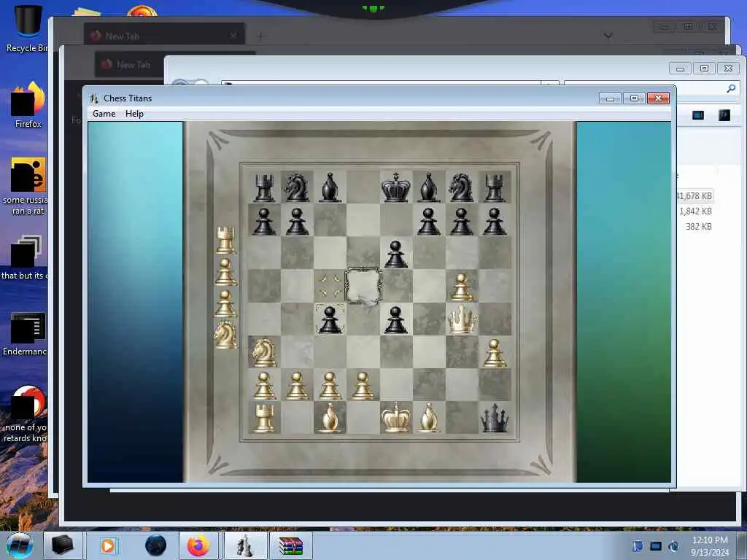747x560 pixels.
Task: Open the Game menu
Action: point(104,113)
